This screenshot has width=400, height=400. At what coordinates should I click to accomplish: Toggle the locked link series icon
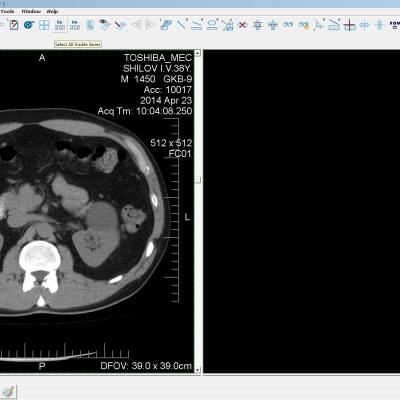point(303,25)
